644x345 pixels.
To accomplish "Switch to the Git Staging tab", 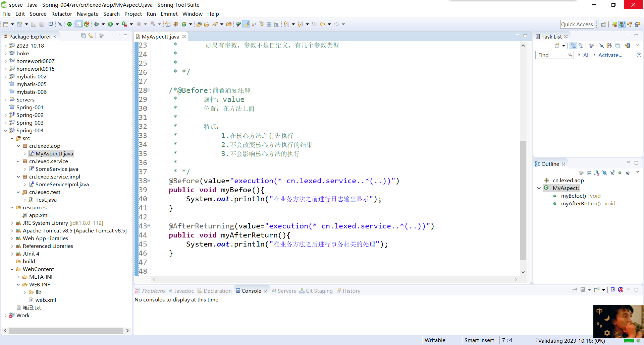I will [316, 291].
